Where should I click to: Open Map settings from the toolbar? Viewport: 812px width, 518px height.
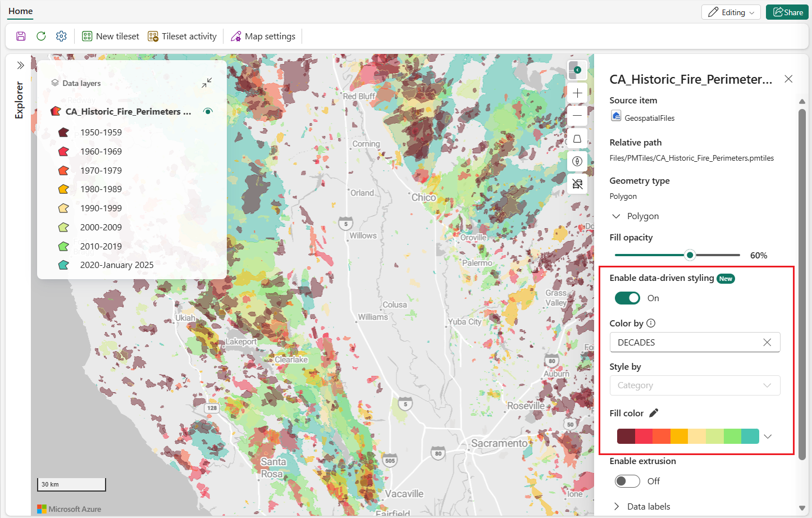point(263,37)
